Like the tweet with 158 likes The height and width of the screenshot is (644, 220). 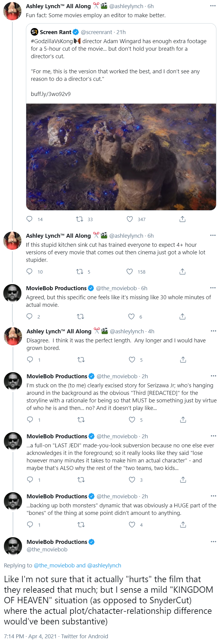130,271
